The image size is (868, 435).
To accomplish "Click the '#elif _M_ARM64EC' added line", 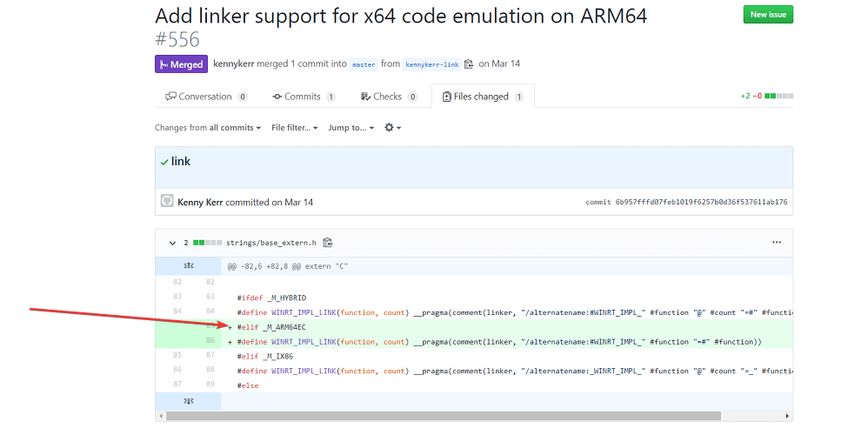I will pos(271,327).
